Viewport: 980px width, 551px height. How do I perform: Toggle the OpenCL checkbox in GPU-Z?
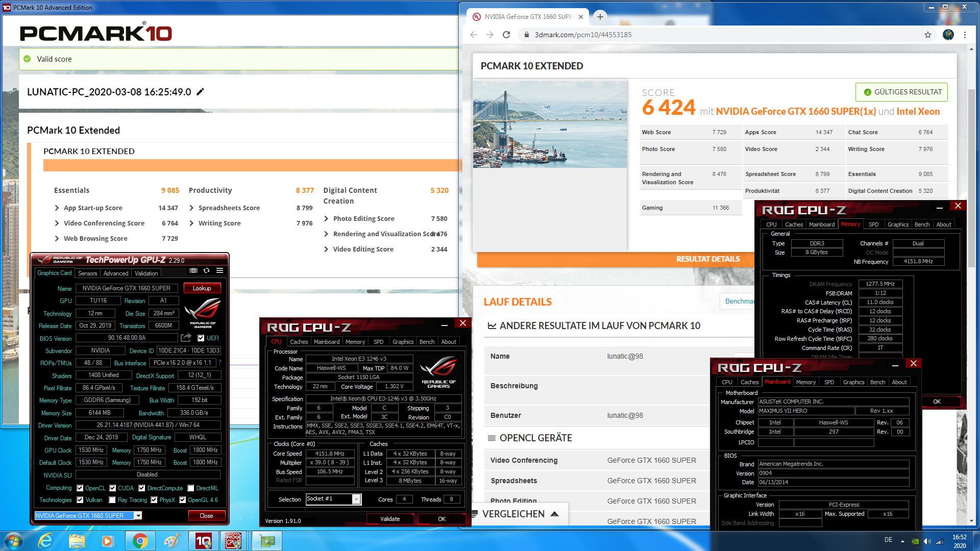click(80, 488)
